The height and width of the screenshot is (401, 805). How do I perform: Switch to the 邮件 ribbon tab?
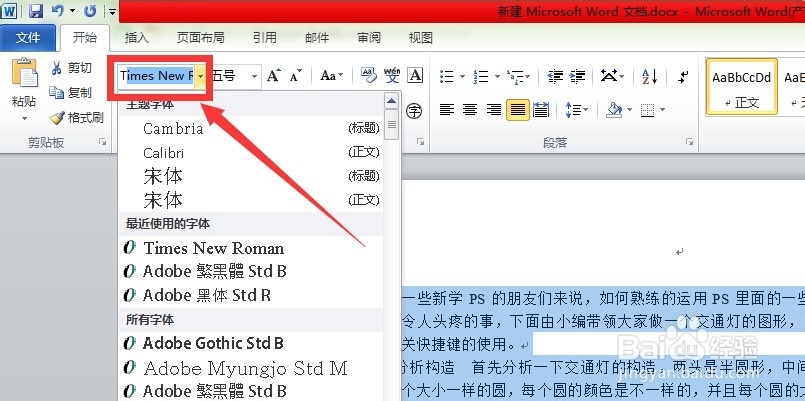[317, 37]
